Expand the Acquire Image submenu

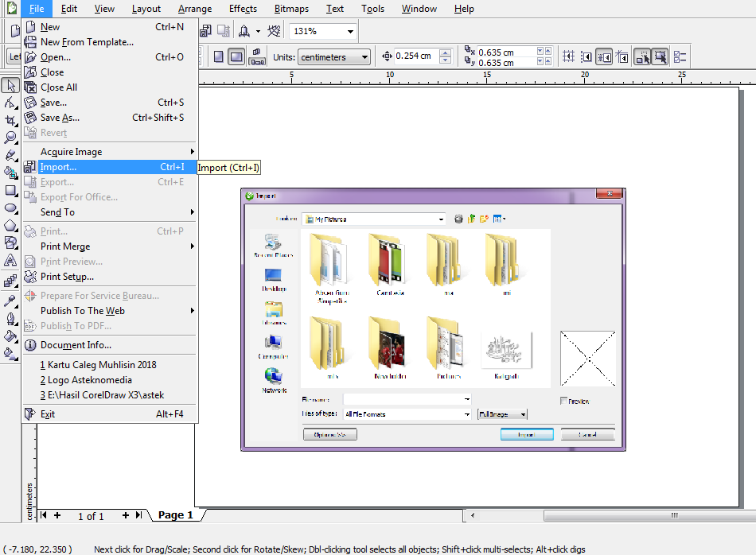pyautogui.click(x=111, y=152)
